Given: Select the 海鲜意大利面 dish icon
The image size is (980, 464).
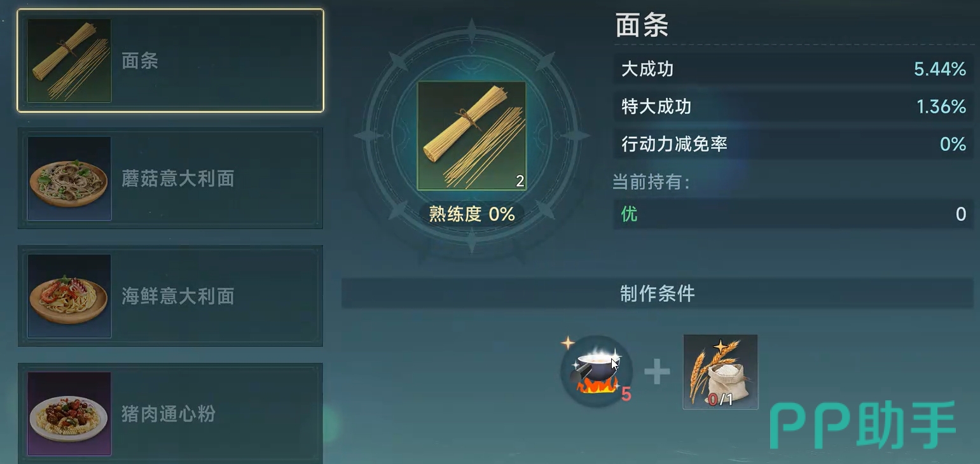Looking at the screenshot, I should tap(69, 296).
